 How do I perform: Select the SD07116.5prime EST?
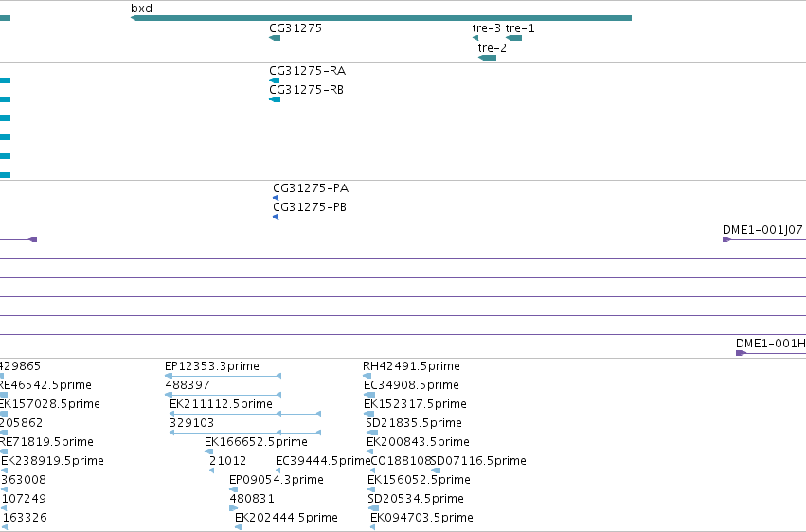coord(436,470)
